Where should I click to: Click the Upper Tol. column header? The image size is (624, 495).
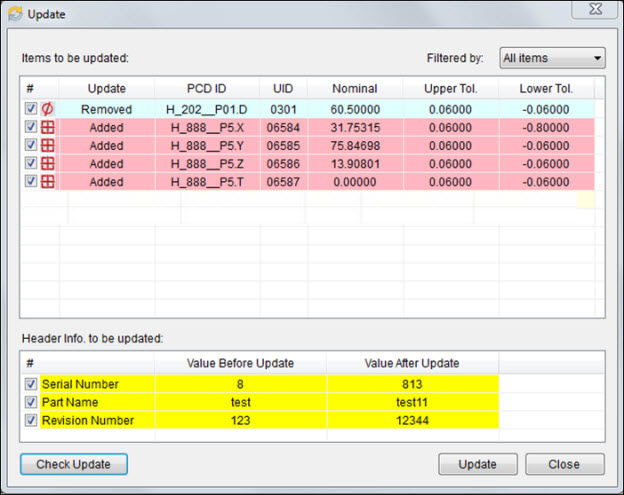450,89
